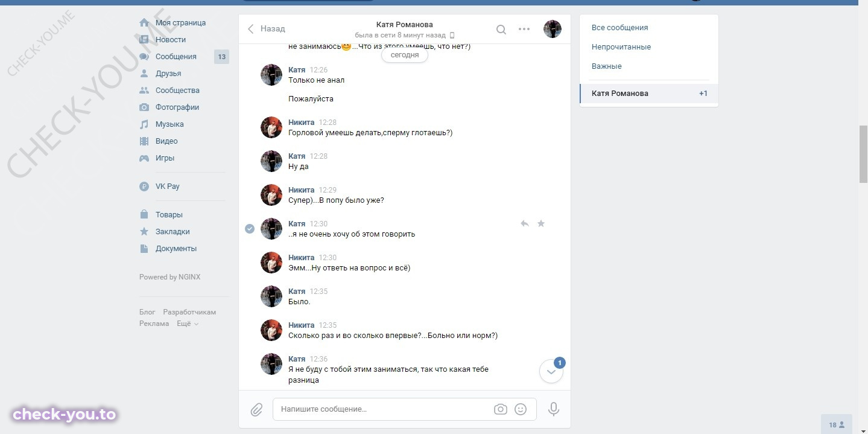Open the Разработчикам footer link
This screenshot has height=434, width=868.
click(189, 312)
